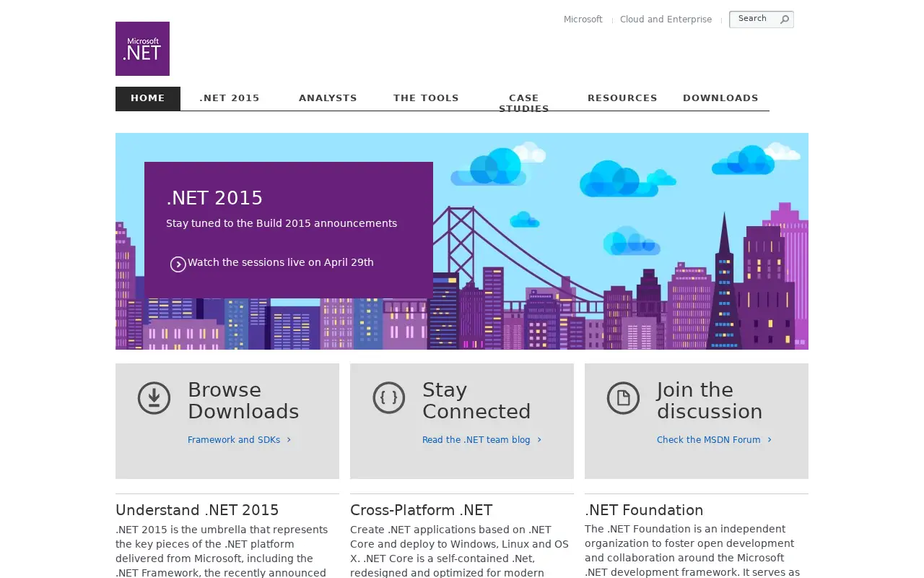924x578 pixels.
Task: Go to the DOWNLOADS menu item
Action: point(720,98)
